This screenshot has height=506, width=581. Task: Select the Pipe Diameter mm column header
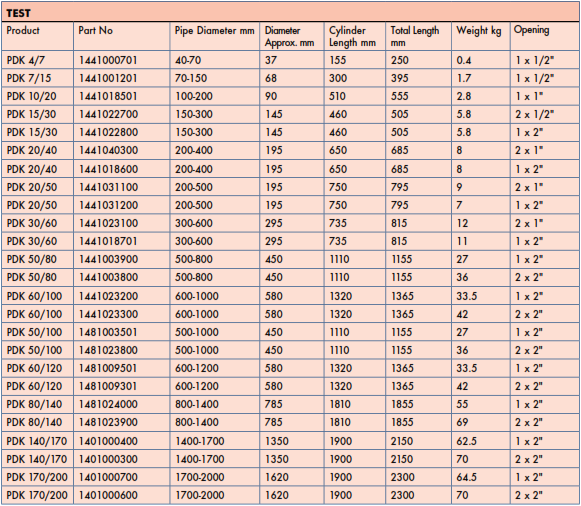(215, 30)
